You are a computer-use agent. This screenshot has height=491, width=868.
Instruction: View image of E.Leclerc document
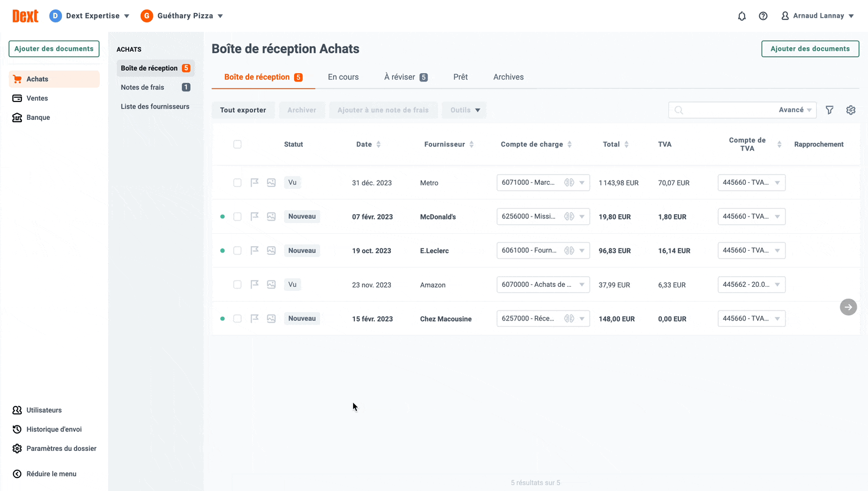click(271, 251)
